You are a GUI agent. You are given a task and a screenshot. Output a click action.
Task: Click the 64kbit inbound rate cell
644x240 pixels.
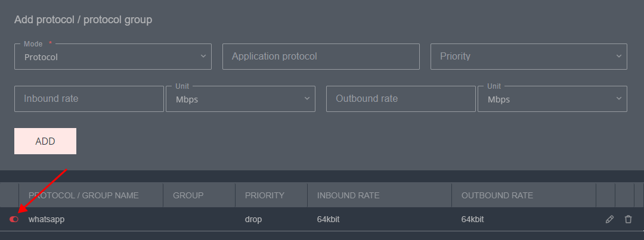329,219
